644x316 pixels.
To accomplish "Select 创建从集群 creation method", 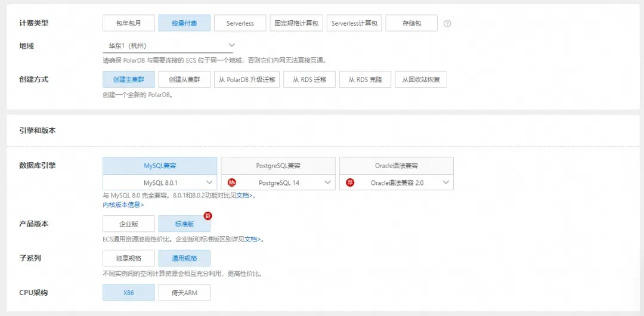I will pos(184,79).
